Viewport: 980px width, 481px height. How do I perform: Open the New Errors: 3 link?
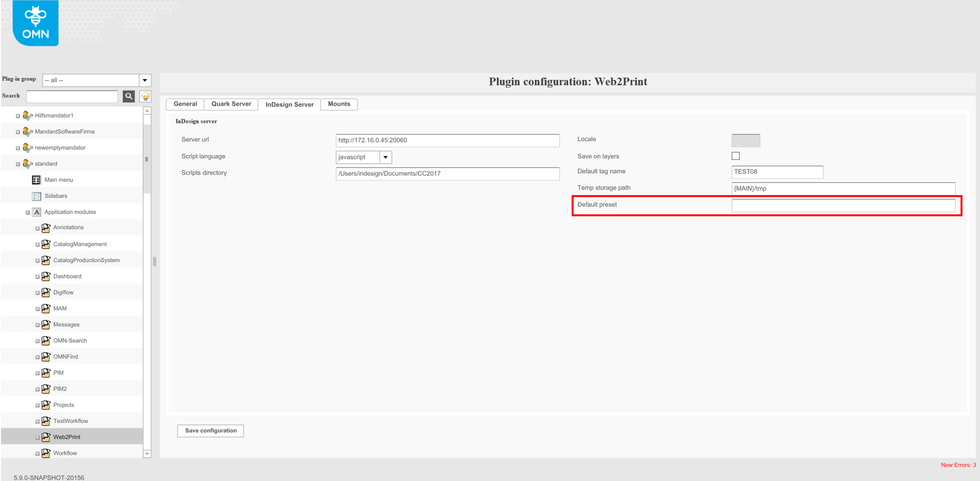click(x=958, y=465)
